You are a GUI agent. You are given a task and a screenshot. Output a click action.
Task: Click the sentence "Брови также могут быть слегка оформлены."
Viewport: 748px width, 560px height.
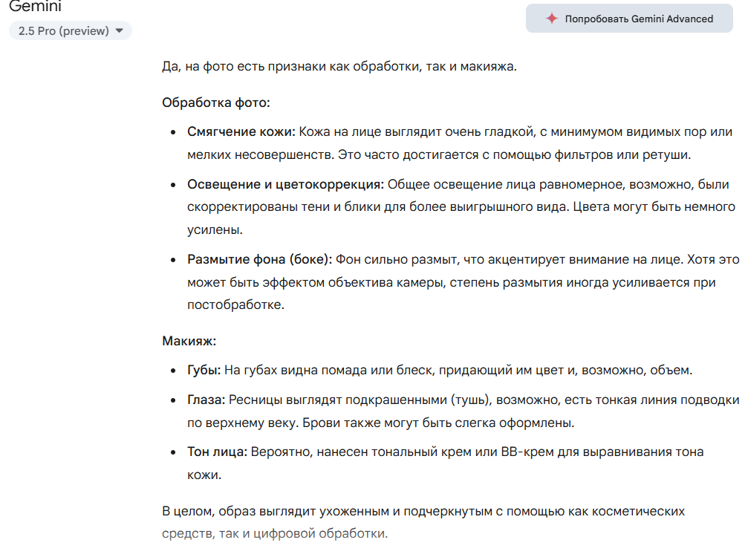(438, 423)
